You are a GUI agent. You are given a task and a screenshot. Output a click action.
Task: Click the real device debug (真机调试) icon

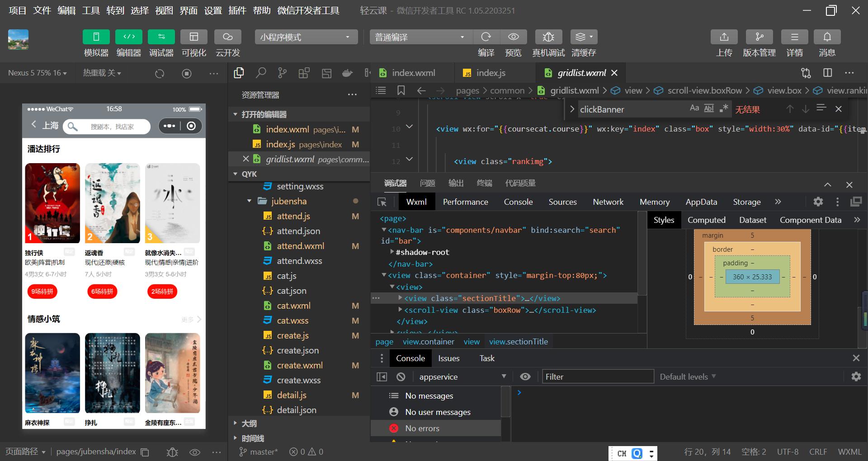[548, 37]
